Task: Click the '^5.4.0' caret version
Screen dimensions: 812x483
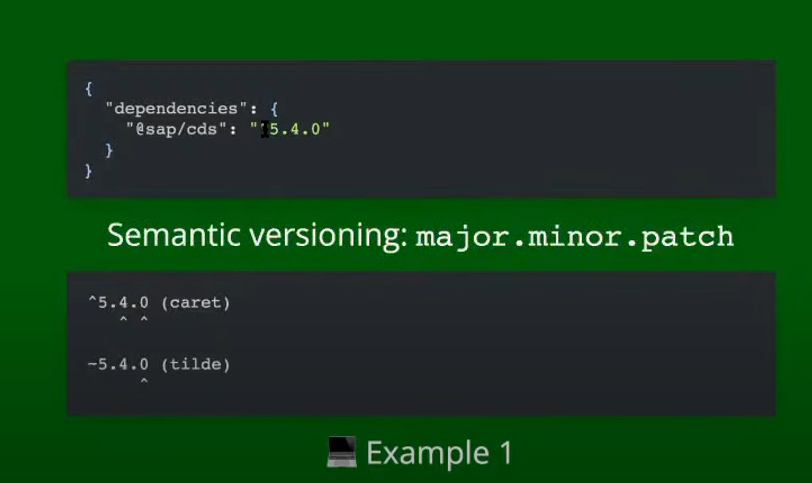Action: pyautogui.click(x=119, y=302)
